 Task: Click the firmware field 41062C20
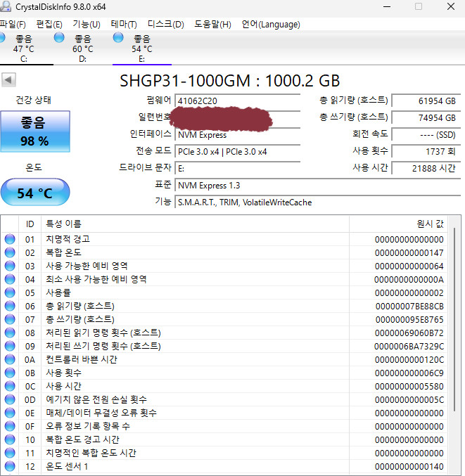[238, 101]
